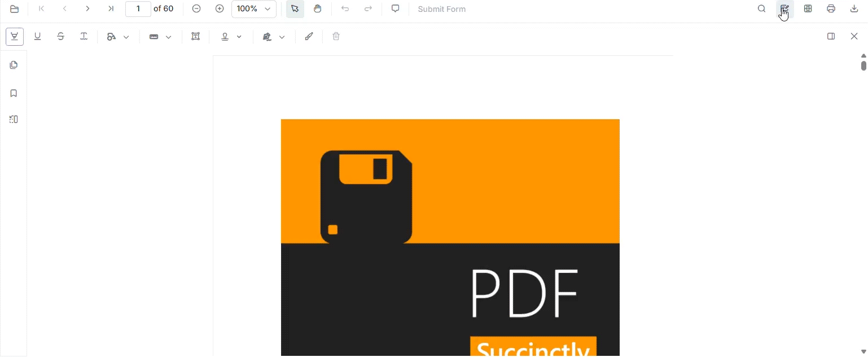This screenshot has width=868, height=357.
Task: Expand the stamp annotation dropdown
Action: (239, 36)
